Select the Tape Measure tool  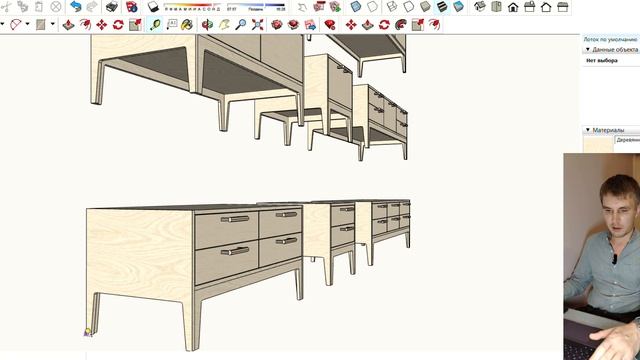click(155, 24)
